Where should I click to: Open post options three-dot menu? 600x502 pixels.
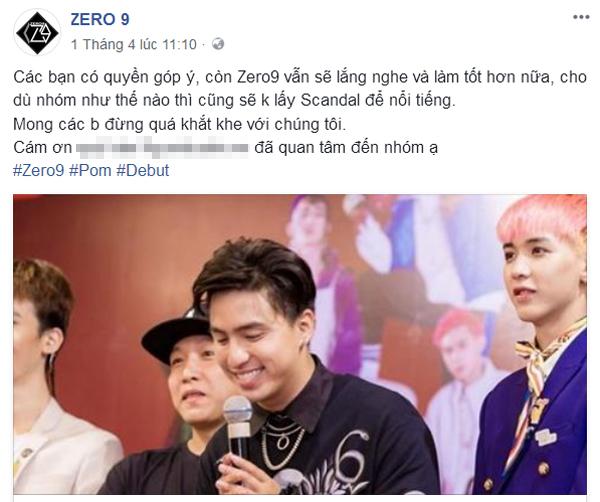point(581,17)
